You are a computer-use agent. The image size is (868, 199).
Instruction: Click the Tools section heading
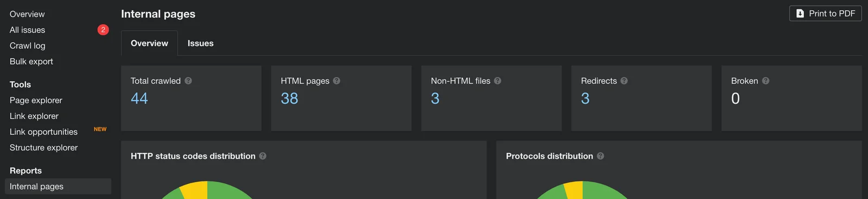tap(20, 84)
